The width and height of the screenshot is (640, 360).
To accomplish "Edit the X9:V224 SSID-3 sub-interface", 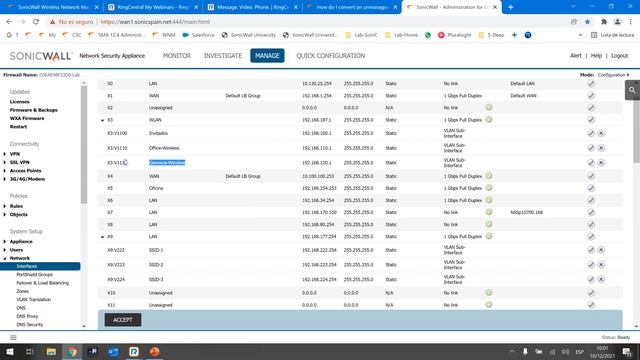I will click(591, 279).
